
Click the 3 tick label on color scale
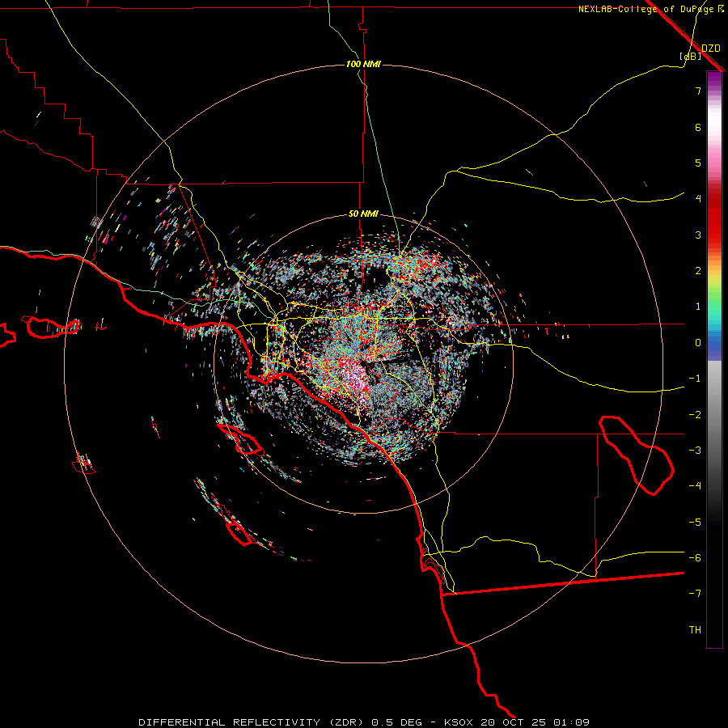coord(698,235)
